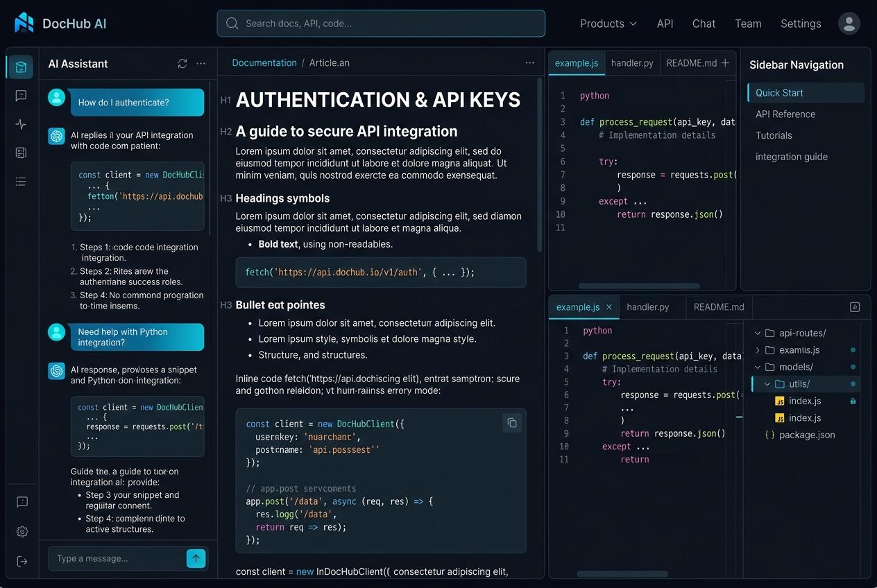
Task: Open the user profile avatar
Action: 849,23
